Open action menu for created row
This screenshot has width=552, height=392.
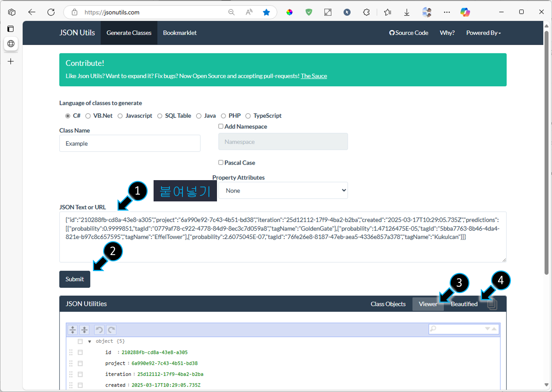point(80,385)
